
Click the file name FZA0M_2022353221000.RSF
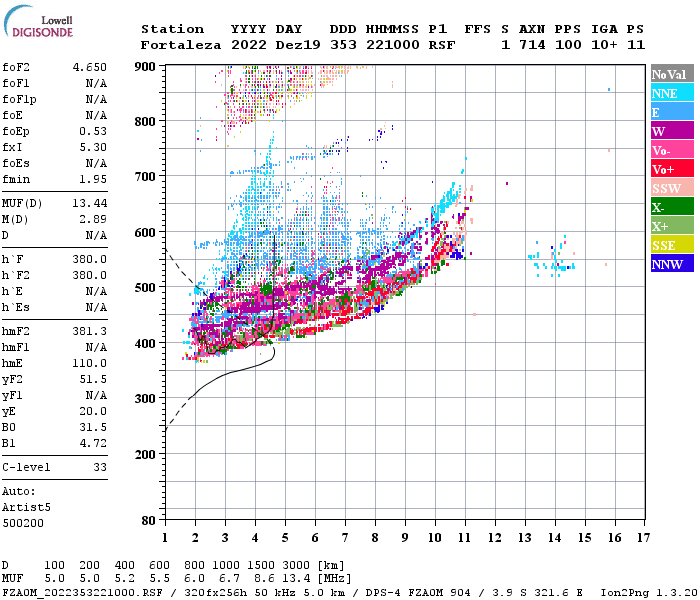click(82, 593)
